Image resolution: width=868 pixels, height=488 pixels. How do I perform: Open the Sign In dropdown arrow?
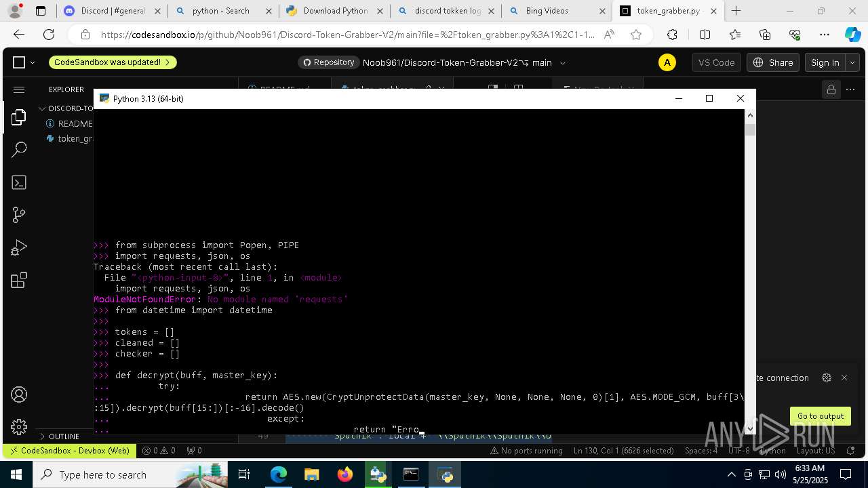pyautogui.click(x=852, y=62)
